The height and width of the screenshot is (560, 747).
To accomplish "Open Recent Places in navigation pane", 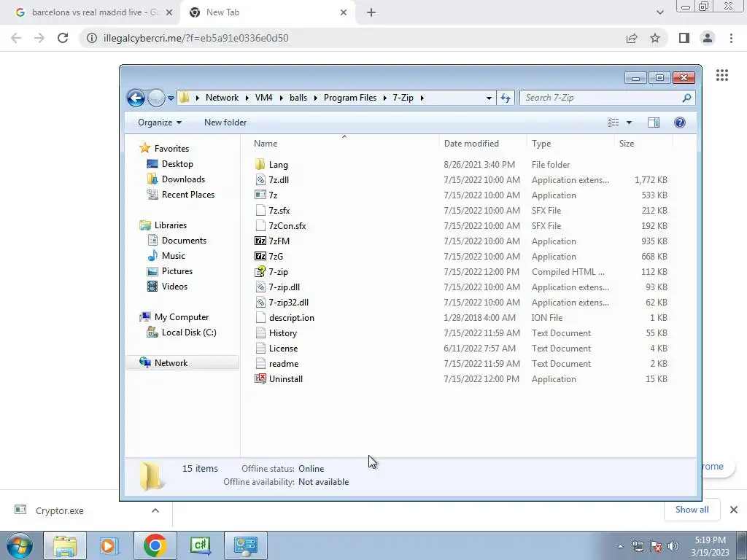I will [188, 194].
